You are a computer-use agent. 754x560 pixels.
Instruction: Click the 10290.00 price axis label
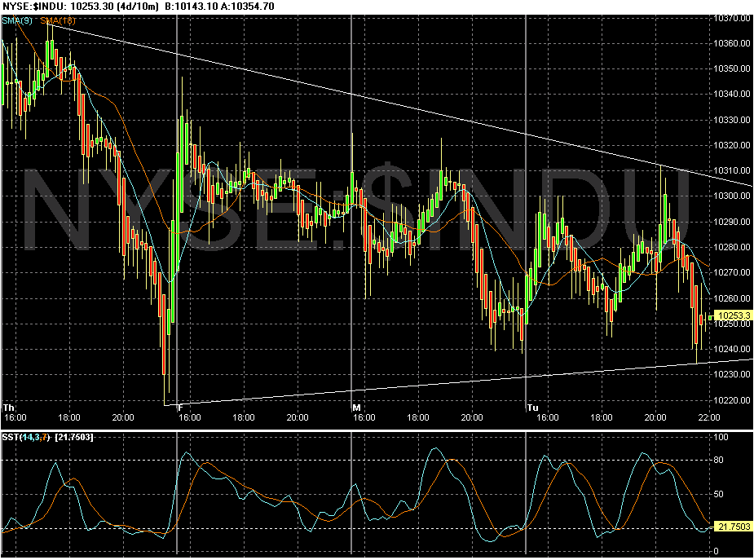731,222
